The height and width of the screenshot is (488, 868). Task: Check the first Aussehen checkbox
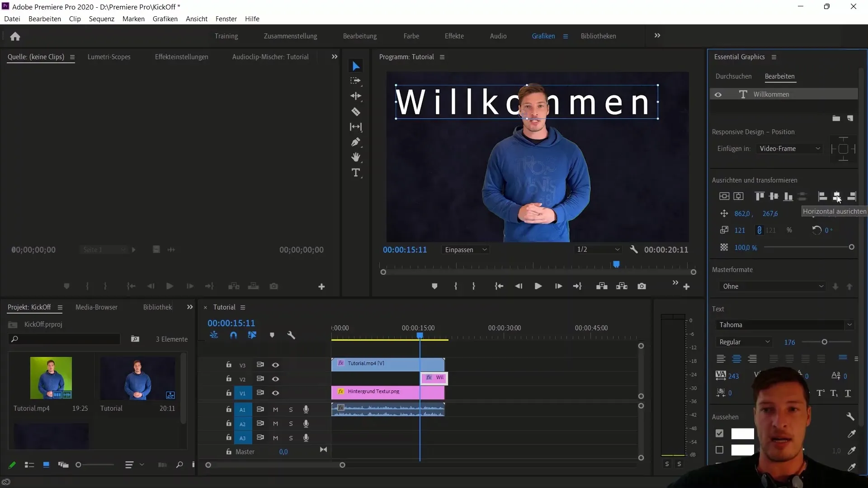point(720,433)
